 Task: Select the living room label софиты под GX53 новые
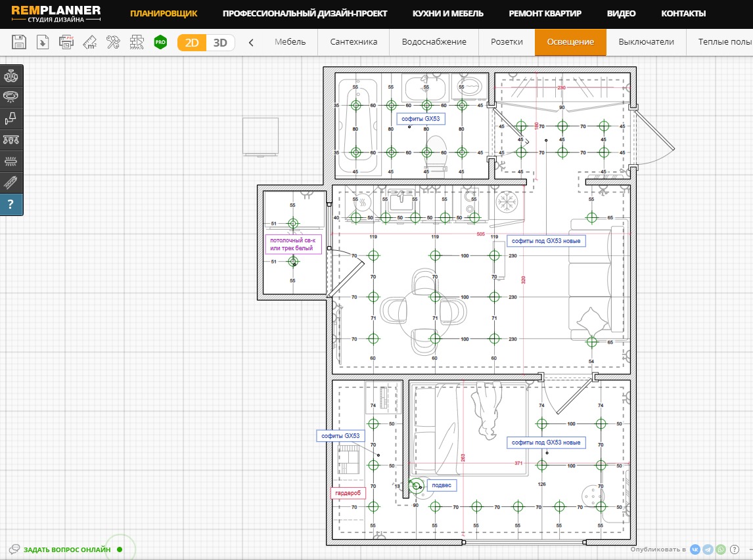click(546, 241)
